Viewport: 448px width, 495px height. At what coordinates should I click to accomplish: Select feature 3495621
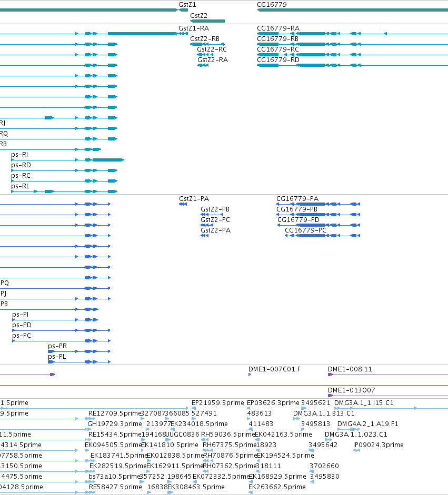click(x=316, y=403)
